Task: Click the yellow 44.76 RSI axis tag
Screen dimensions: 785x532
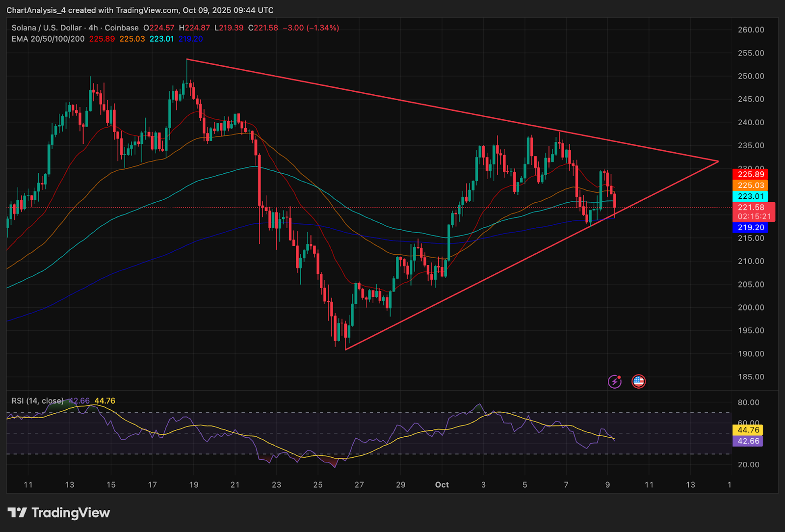Action: pos(748,430)
